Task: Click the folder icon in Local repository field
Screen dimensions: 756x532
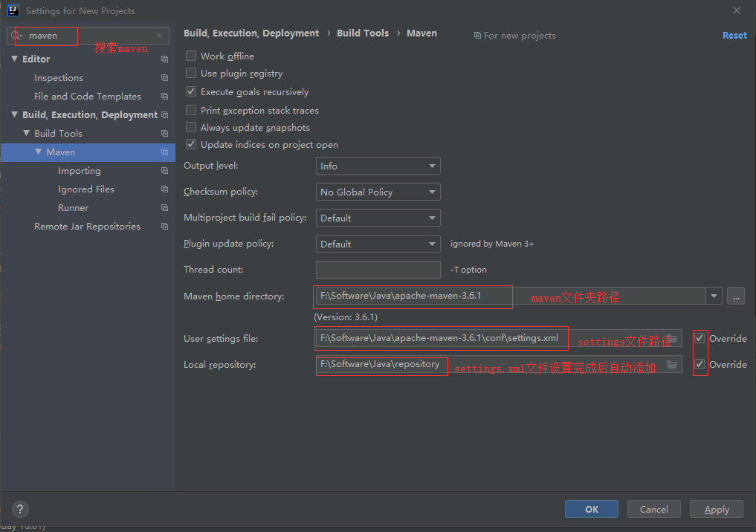Action: [672, 365]
